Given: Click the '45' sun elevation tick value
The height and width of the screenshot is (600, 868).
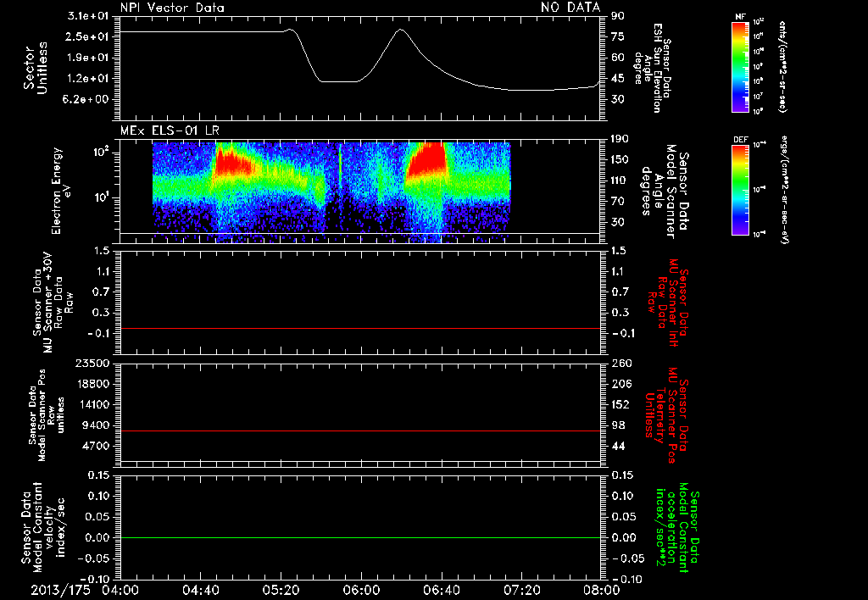Looking at the screenshot, I should click(618, 79).
